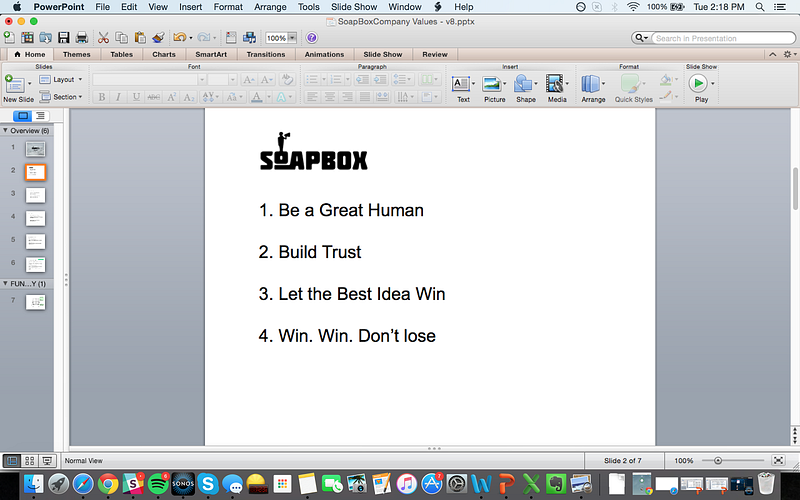Viewport: 800px width, 500px height.
Task: Click the Cut scissors icon
Action: (x=103, y=38)
